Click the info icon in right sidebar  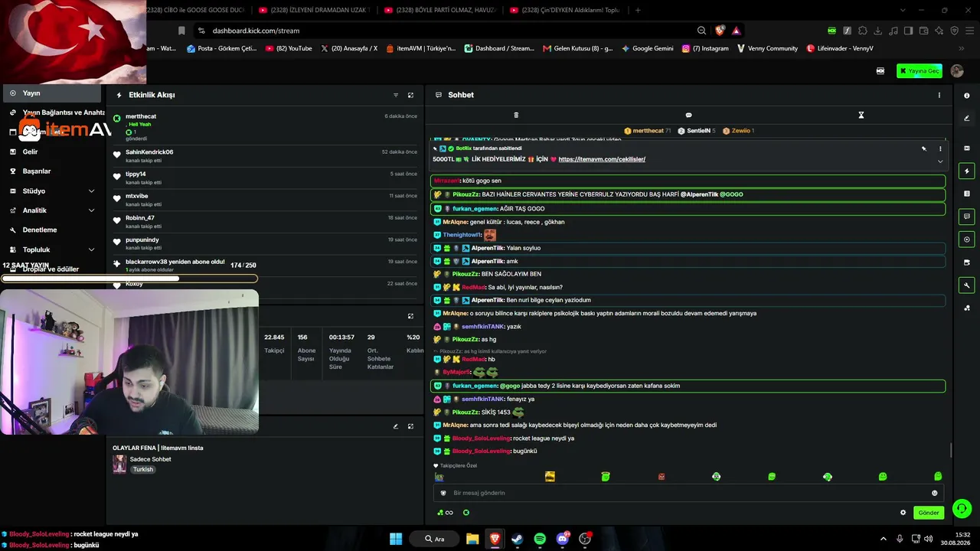point(967,96)
